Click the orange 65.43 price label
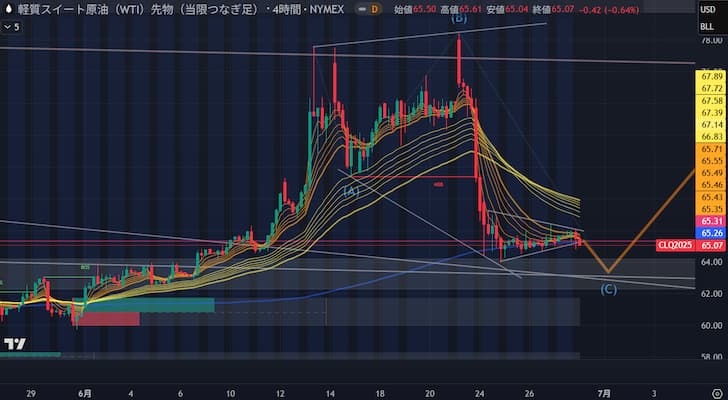The width and height of the screenshot is (728, 400). [712, 197]
